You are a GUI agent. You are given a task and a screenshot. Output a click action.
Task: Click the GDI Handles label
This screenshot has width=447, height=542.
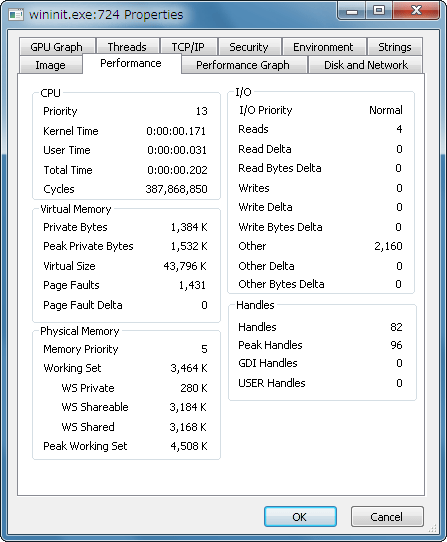pos(268,363)
